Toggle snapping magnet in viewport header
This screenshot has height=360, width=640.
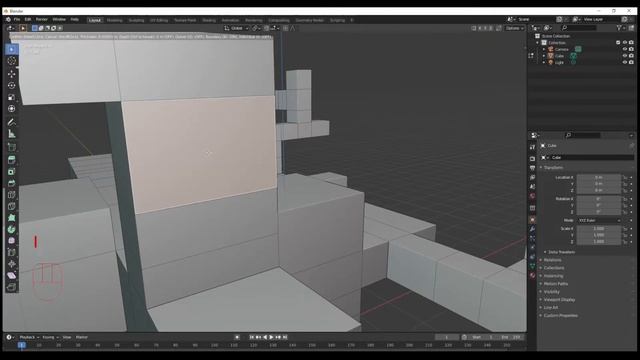[x=266, y=28]
